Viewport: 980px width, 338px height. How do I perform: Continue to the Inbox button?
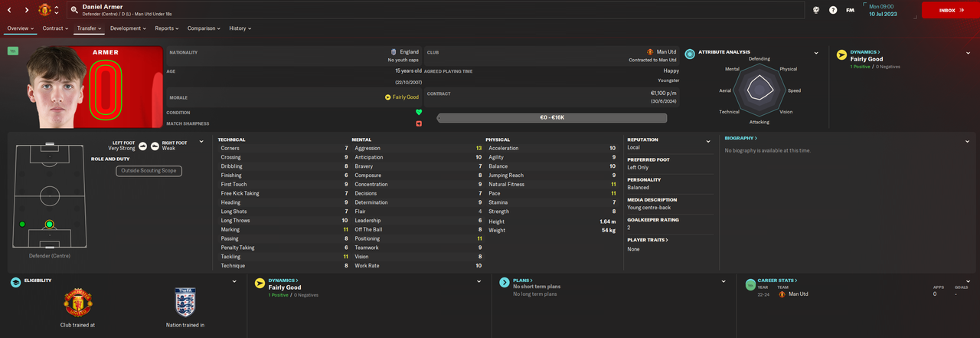point(950,10)
